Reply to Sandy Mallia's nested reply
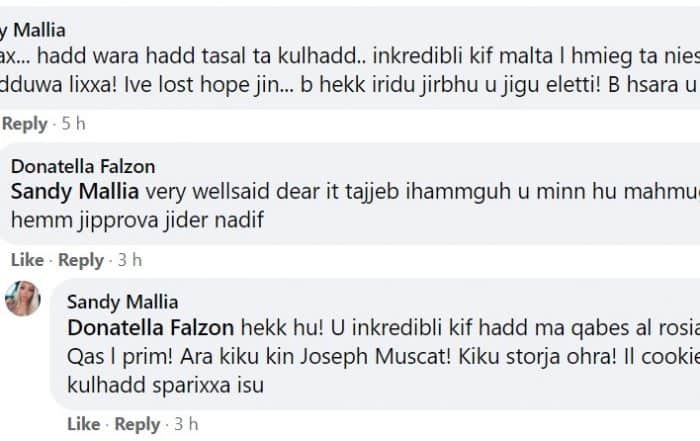 [137, 424]
